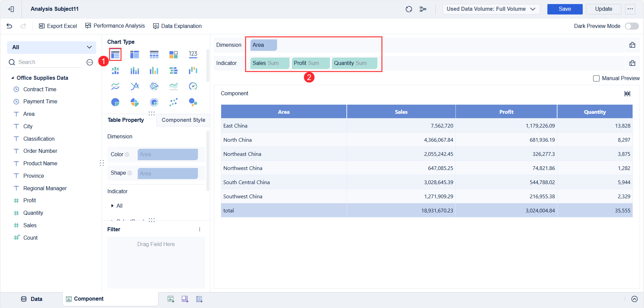Select the cross table chart type
The width and height of the screenshot is (644, 308).
(135, 54)
